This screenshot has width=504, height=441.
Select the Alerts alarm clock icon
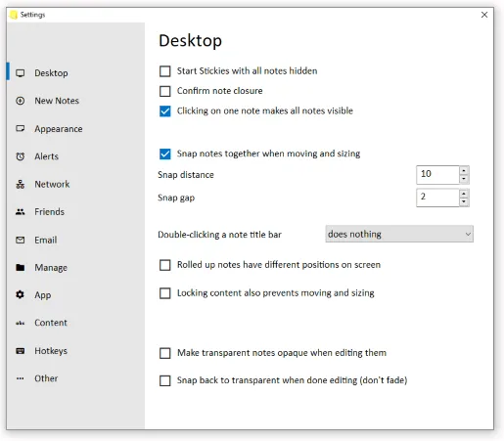(x=21, y=156)
